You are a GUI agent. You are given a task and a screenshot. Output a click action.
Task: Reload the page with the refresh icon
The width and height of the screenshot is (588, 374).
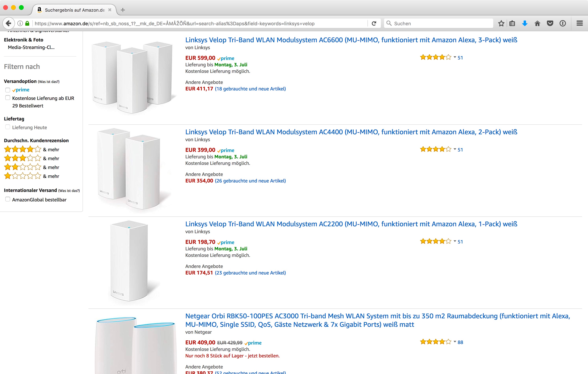click(374, 23)
